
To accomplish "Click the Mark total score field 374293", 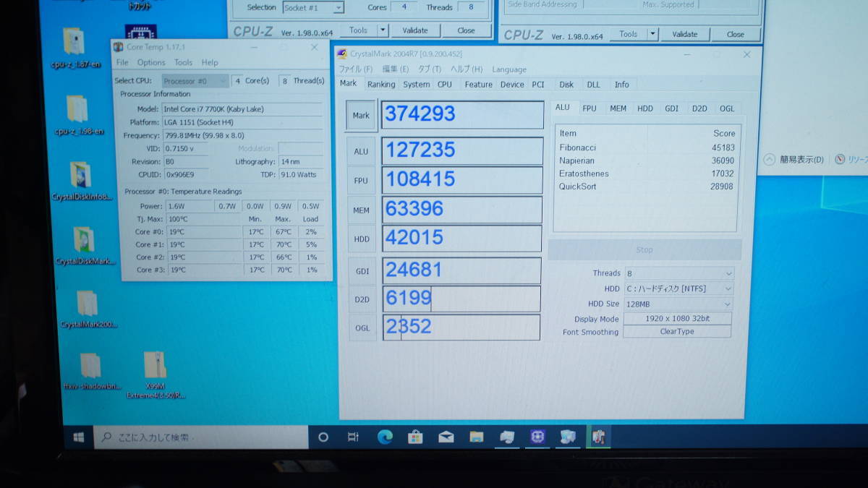I will (462, 114).
